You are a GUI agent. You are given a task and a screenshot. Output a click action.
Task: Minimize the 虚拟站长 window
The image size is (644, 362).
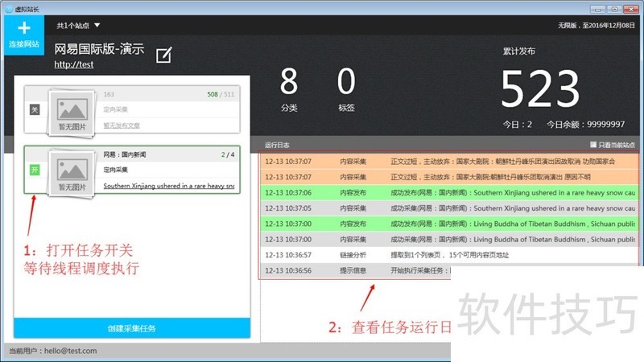[x=597, y=9]
